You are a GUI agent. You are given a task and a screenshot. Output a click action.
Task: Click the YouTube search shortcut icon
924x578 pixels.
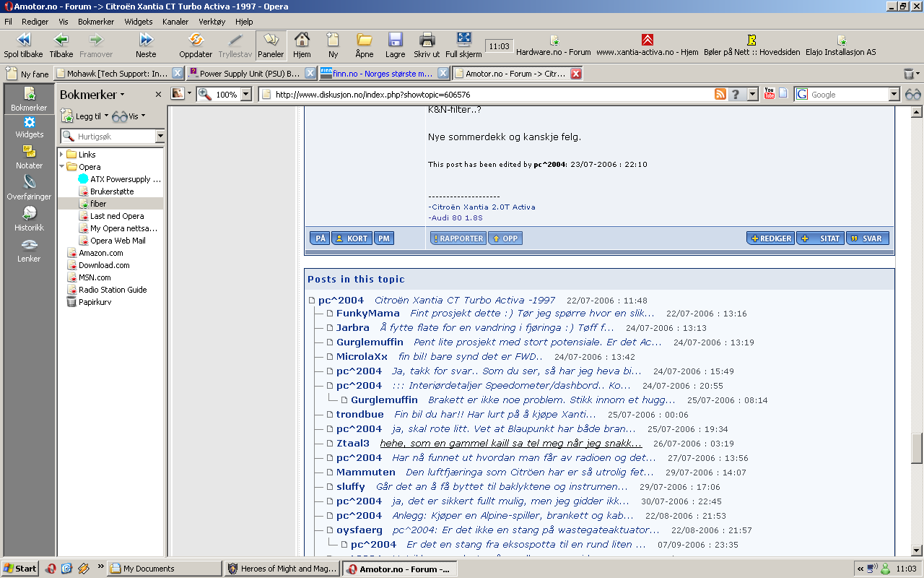point(770,94)
